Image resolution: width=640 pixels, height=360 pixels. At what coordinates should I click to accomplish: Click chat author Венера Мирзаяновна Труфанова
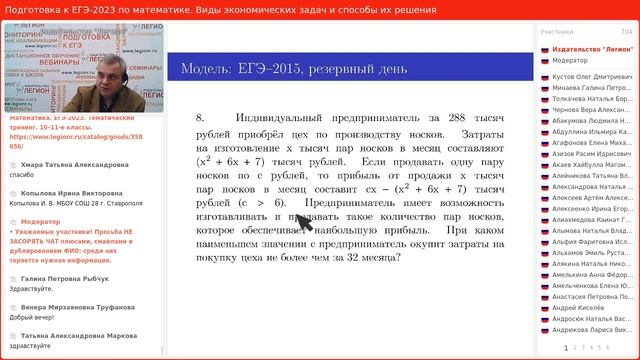point(78,308)
